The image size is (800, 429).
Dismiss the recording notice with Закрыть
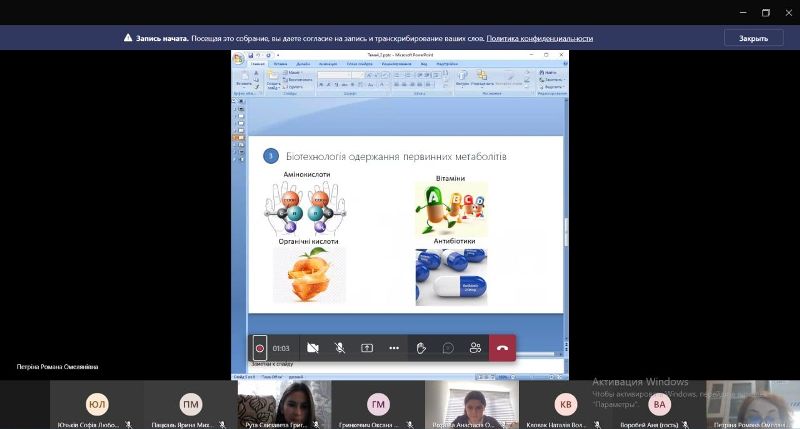(753, 38)
